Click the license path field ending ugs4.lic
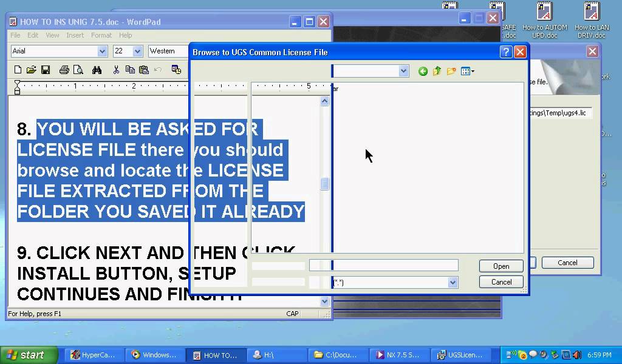Image resolution: width=622 pixels, height=364 pixels. pyautogui.click(x=560, y=113)
